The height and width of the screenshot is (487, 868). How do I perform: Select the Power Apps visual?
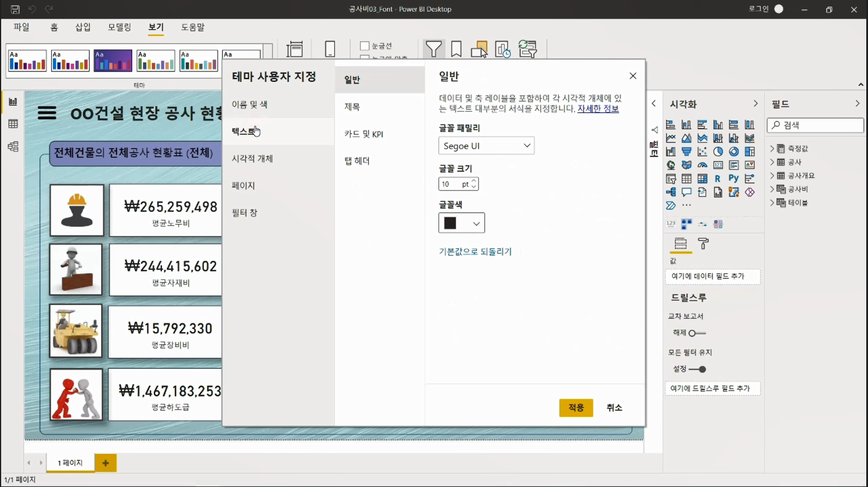[x=750, y=192]
